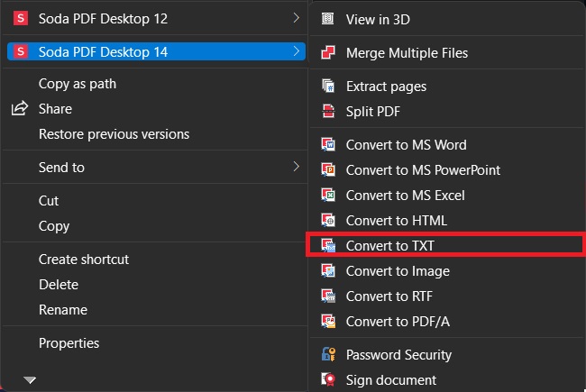Click the Password Security lock icon
This screenshot has height=392, width=586.
point(328,354)
